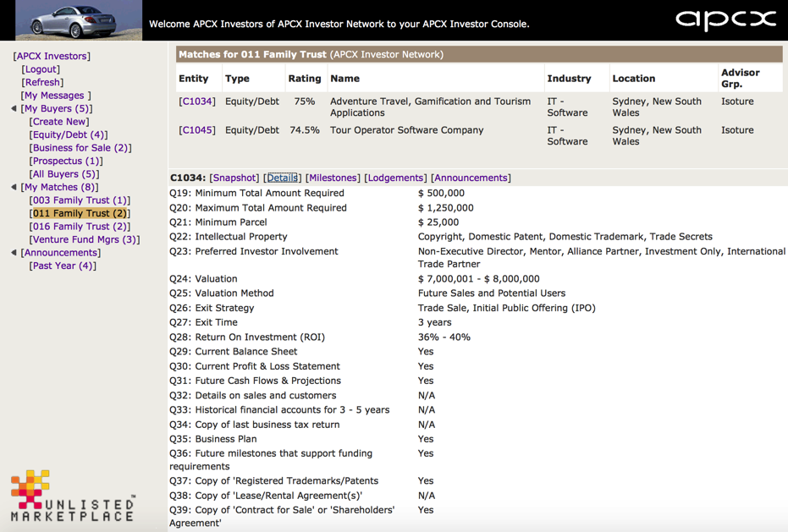Image resolution: width=788 pixels, height=532 pixels.
Task: Collapse the My Buyers tree section
Action: (x=14, y=109)
